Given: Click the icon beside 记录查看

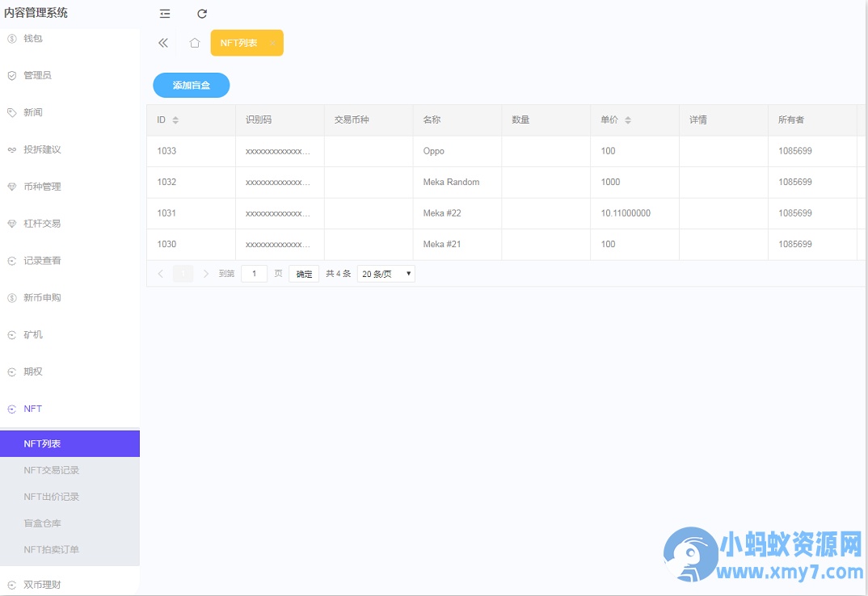Looking at the screenshot, I should pos(11,261).
